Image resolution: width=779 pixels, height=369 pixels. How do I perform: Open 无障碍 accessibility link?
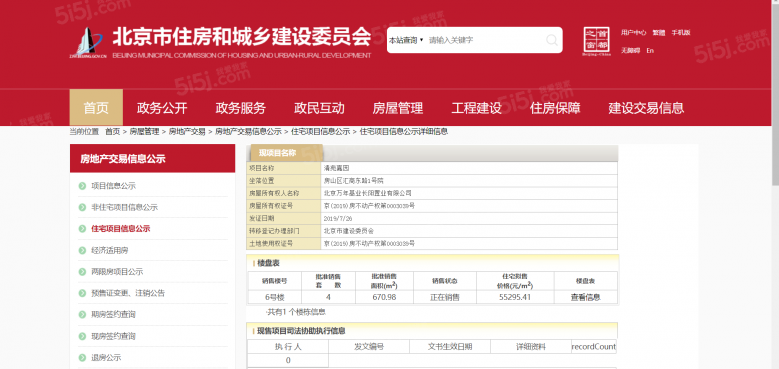(630, 51)
